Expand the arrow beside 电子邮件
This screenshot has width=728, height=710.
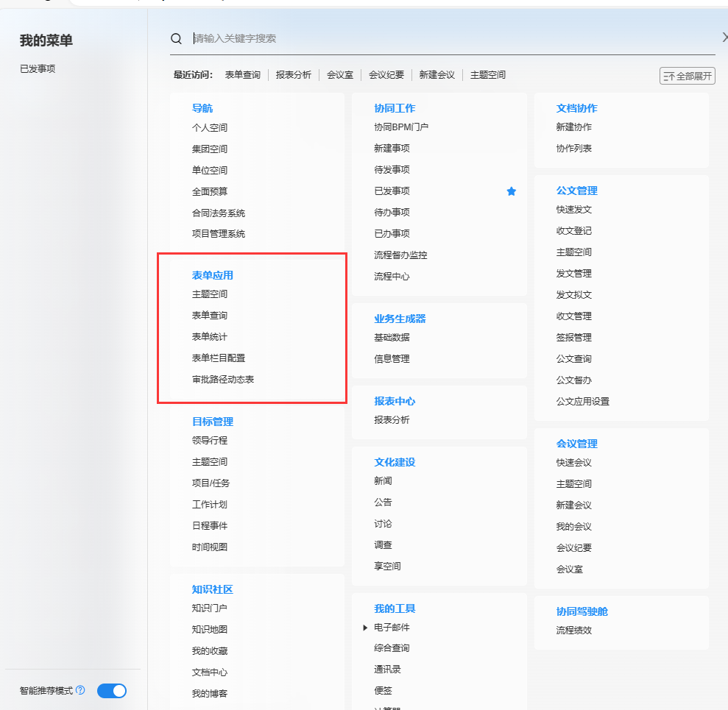tap(365, 628)
